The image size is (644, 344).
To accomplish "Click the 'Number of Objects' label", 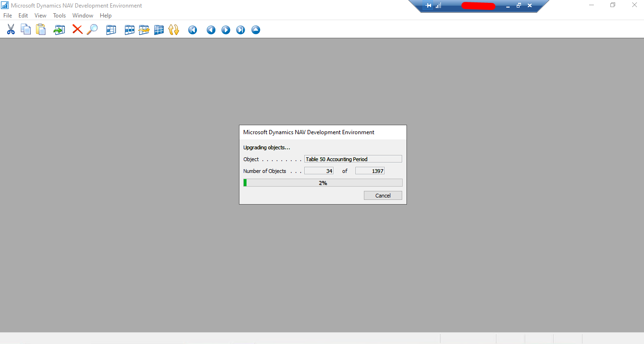I will pos(265,171).
